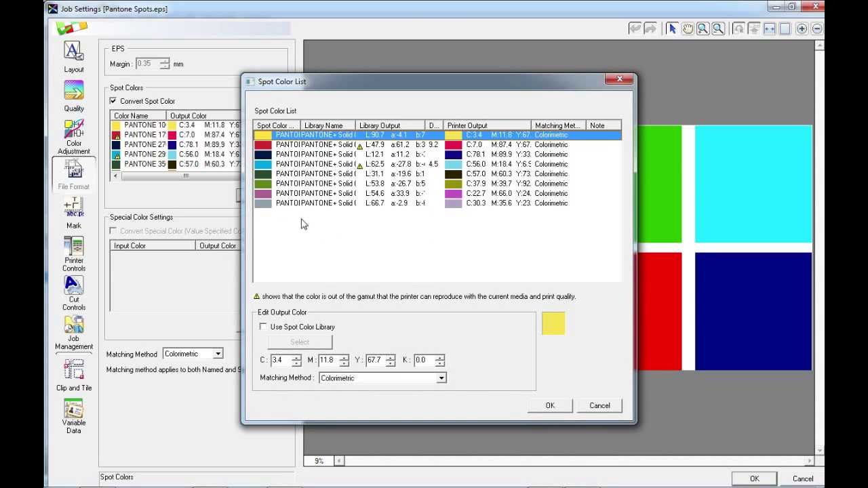Open the Clip and Tile icon

[x=74, y=375]
